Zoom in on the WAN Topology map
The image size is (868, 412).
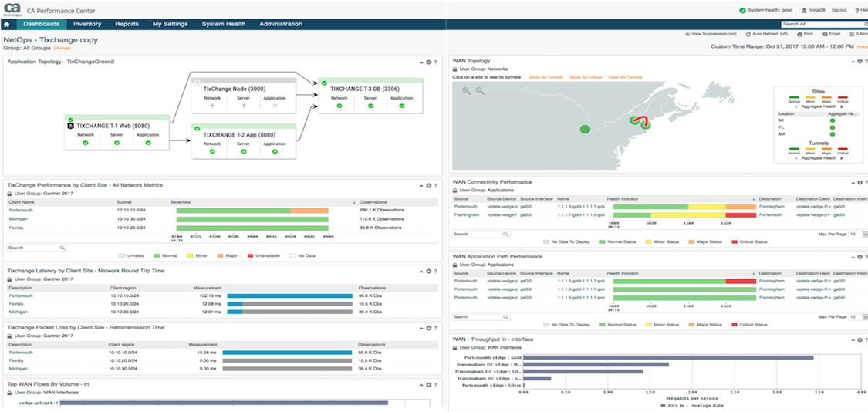(x=467, y=91)
